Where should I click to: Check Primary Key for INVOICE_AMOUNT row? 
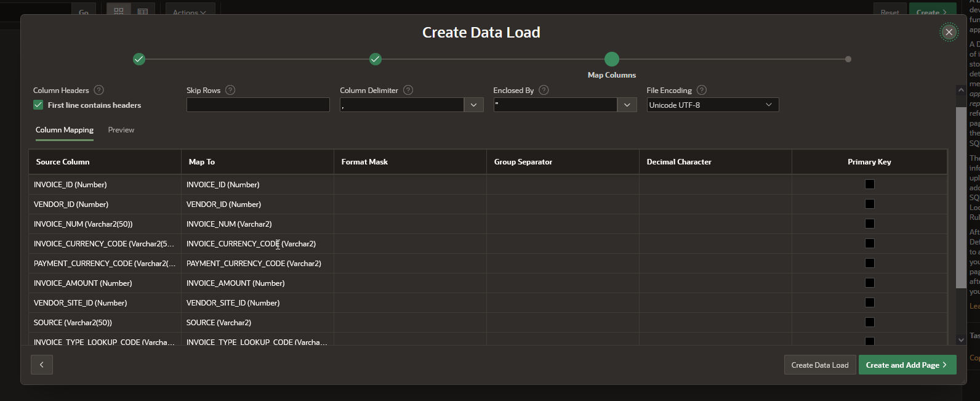click(x=870, y=283)
